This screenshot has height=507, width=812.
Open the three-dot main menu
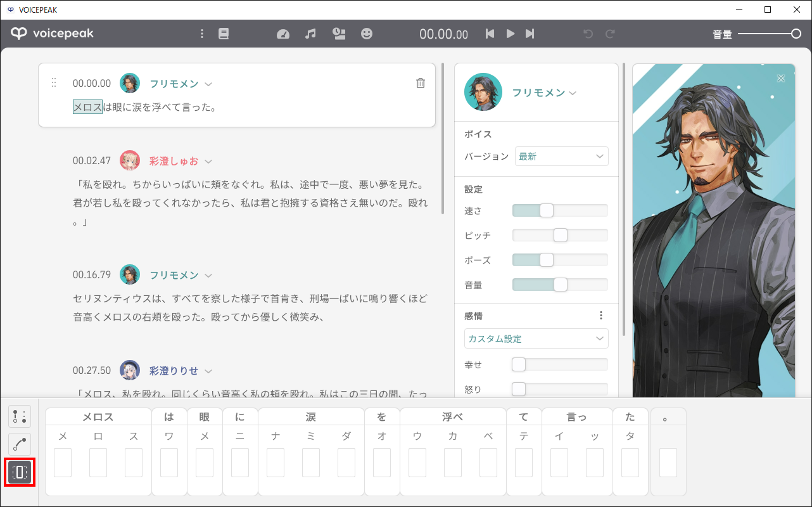tap(202, 34)
